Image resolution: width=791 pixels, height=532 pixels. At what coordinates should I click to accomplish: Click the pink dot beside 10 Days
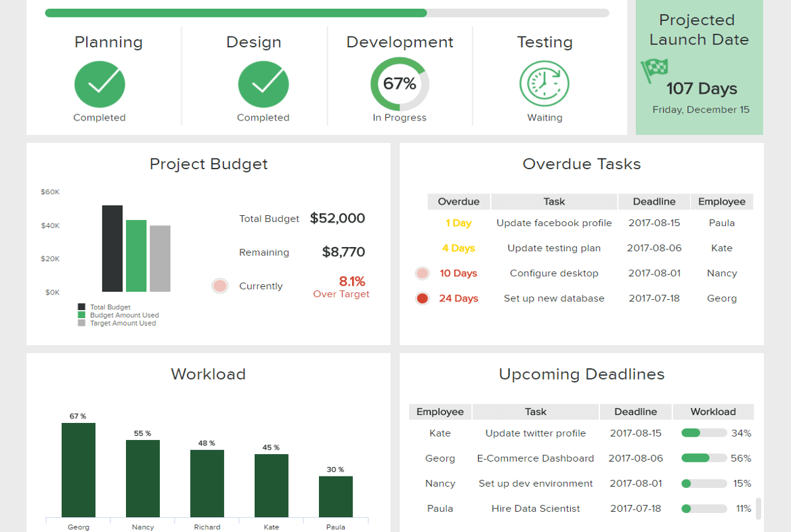[423, 273]
